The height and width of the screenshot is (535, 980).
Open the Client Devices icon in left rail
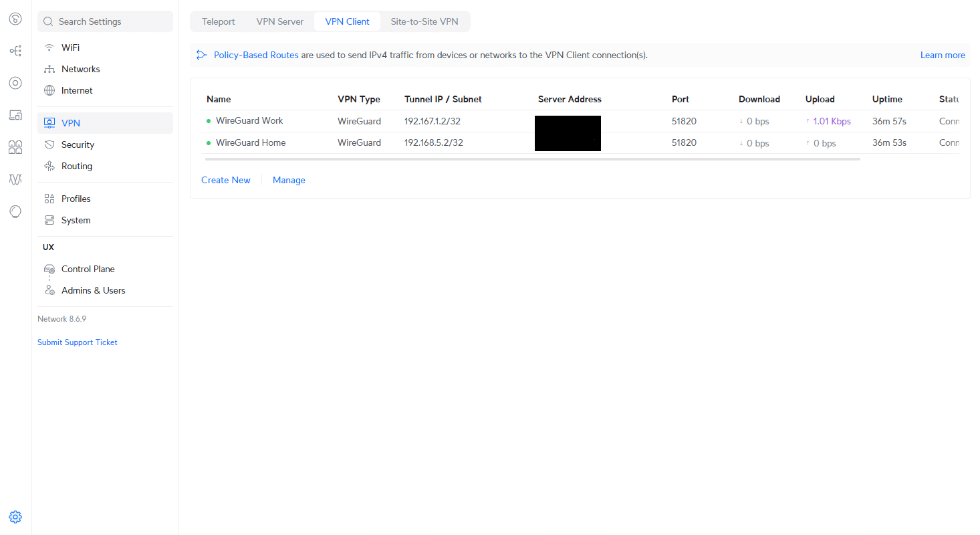15,115
